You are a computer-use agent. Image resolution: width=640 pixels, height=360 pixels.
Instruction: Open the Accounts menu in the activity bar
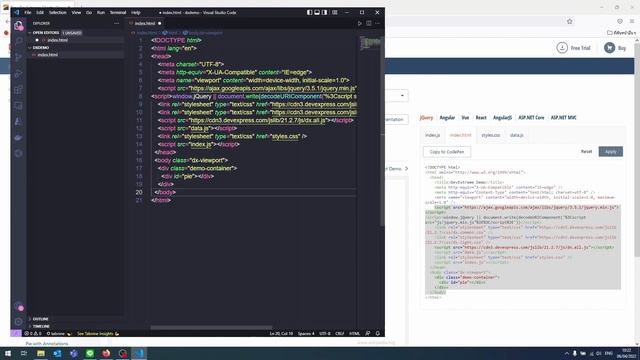pos(18,306)
